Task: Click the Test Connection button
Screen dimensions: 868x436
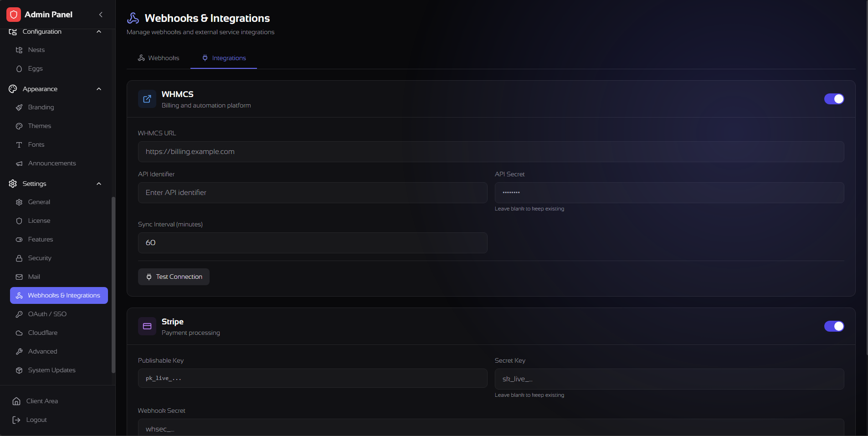Action: tap(174, 277)
